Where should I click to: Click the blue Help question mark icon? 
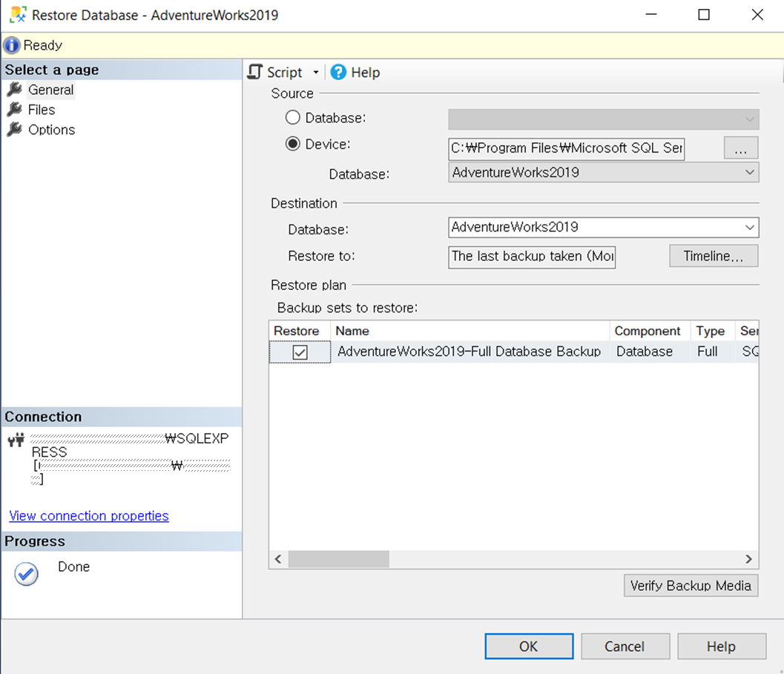[x=338, y=72]
